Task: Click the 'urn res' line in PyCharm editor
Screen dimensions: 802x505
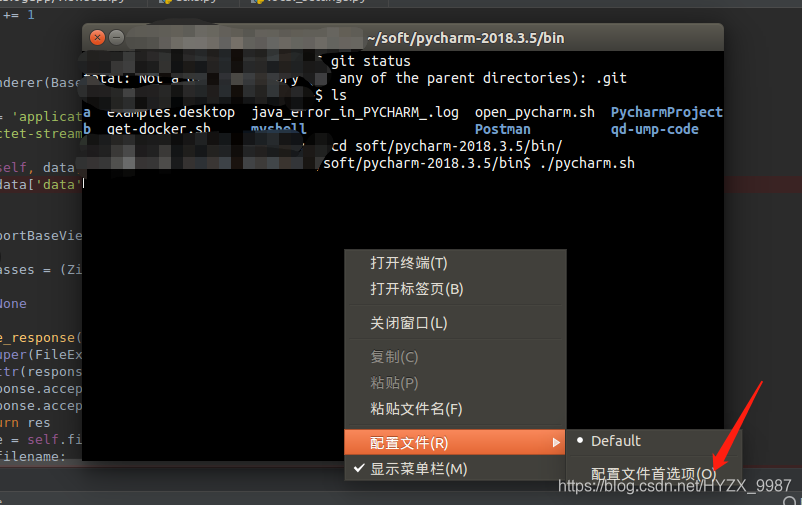Action: [25, 423]
